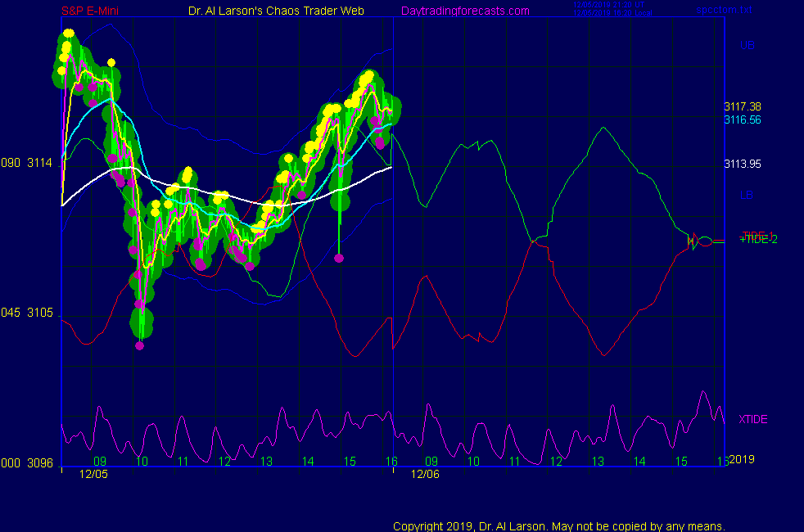Click the '12/05' date axis label
The image size is (804, 532).
click(x=93, y=474)
